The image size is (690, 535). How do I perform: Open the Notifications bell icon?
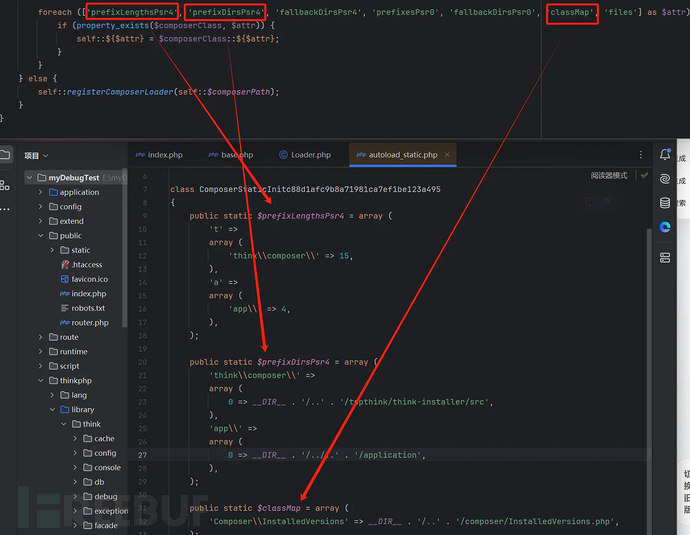665,155
